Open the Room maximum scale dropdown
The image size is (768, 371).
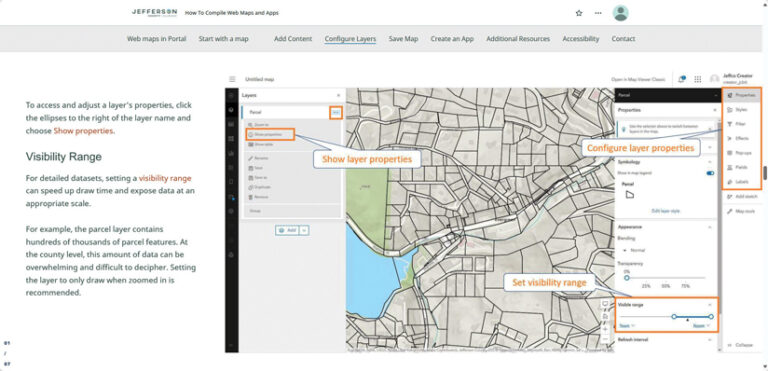click(702, 325)
